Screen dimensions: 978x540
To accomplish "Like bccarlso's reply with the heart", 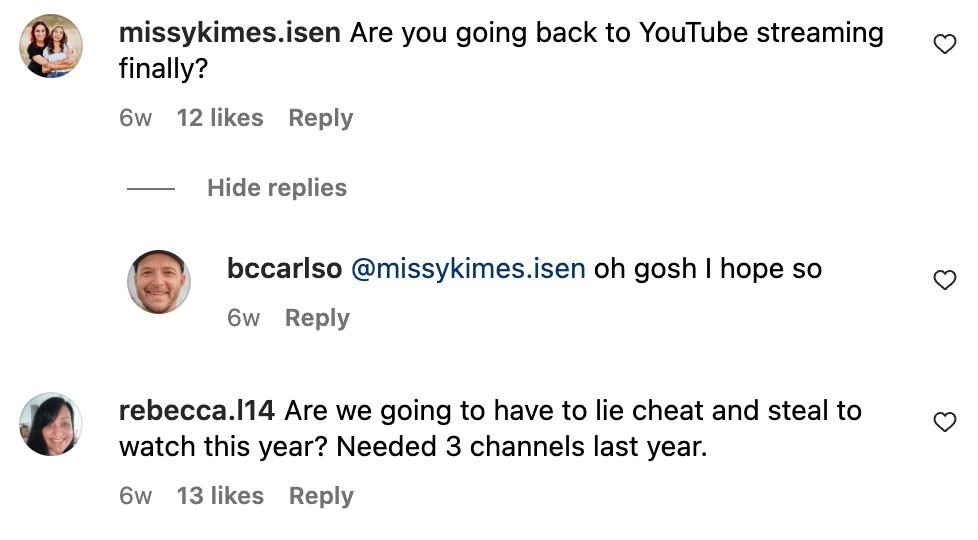I will (944, 281).
